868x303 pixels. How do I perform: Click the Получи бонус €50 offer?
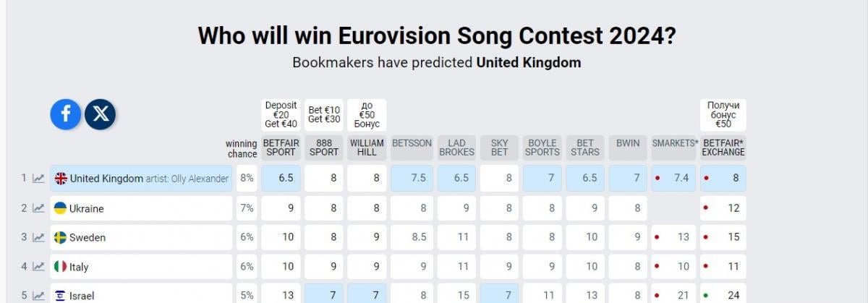tap(723, 115)
